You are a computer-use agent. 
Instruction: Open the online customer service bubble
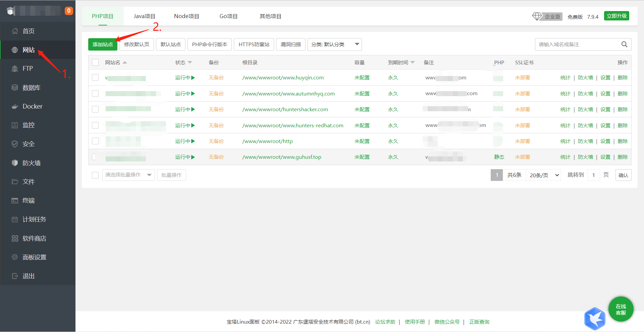point(621,309)
